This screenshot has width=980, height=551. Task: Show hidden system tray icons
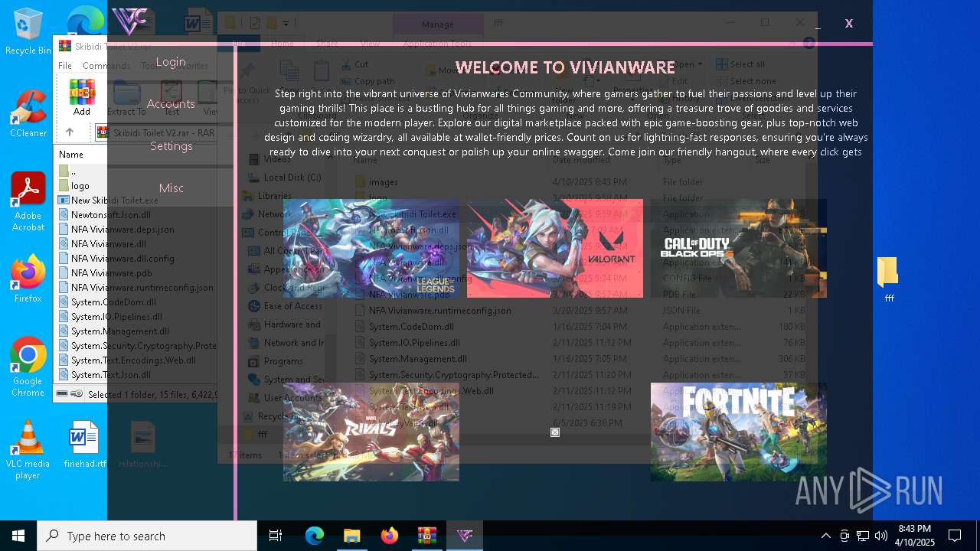(825, 536)
